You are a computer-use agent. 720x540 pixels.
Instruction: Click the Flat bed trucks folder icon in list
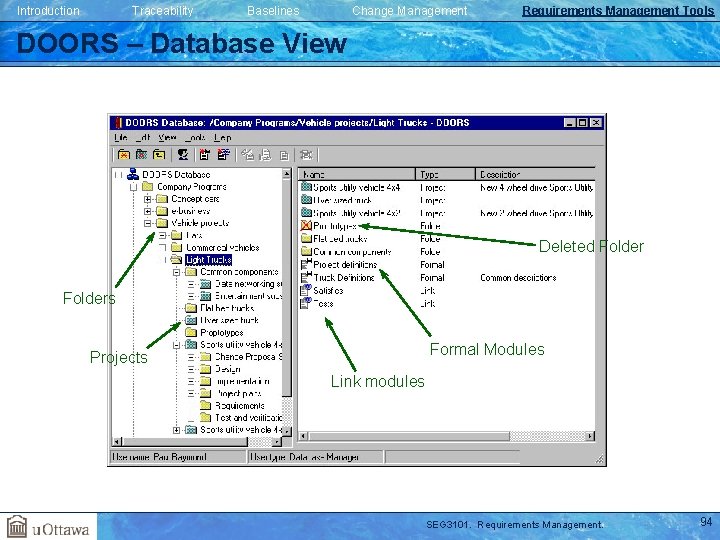click(306, 238)
